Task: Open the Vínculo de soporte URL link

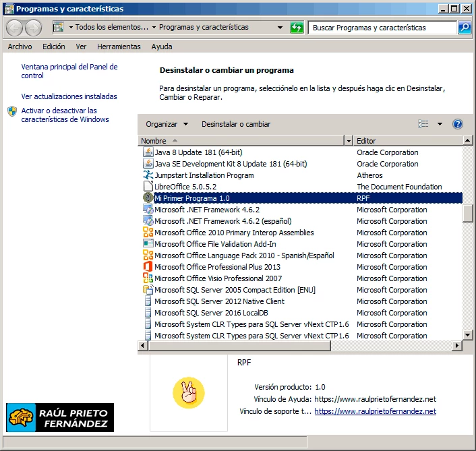Action: click(375, 411)
